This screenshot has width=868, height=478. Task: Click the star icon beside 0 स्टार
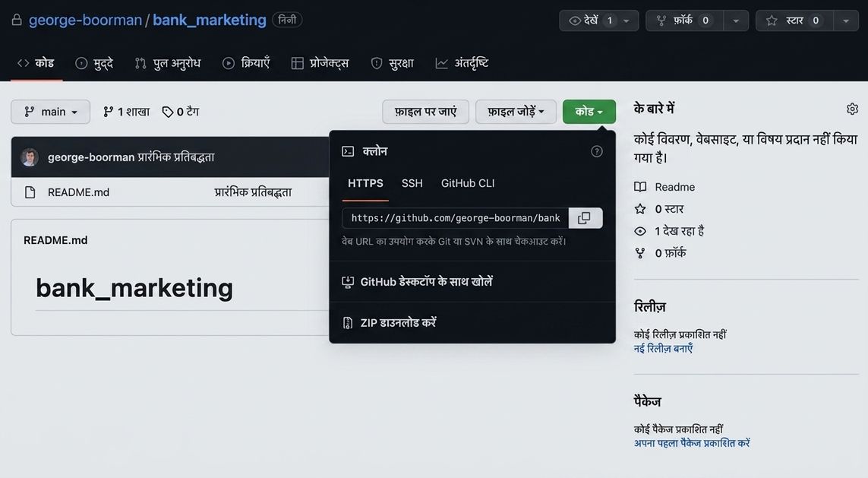tap(640, 209)
